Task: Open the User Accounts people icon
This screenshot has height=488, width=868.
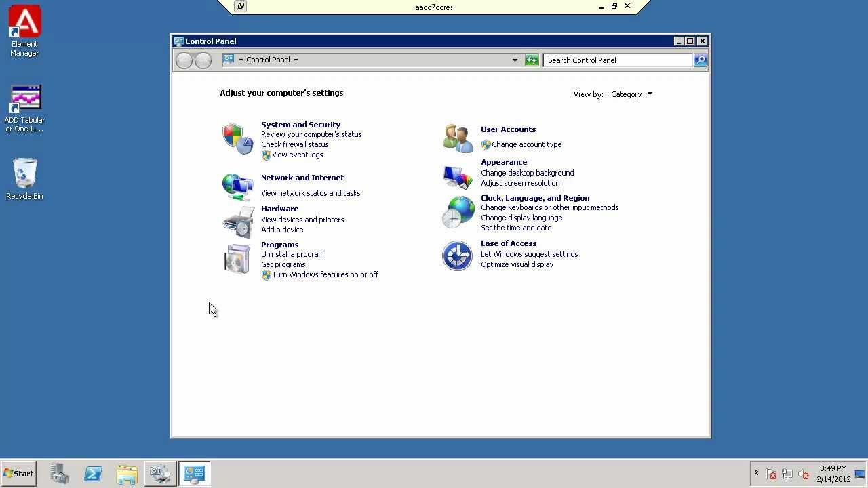Action: click(x=458, y=138)
